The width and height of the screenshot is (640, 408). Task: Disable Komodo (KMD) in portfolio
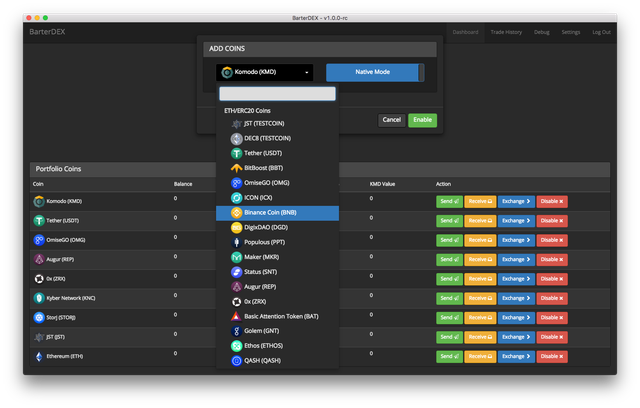[552, 202]
